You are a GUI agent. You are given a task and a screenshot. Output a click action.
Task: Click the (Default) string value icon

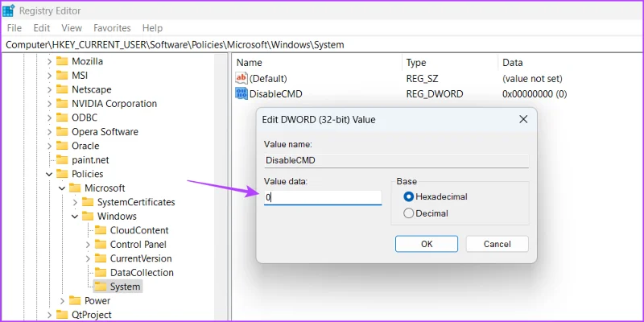[x=241, y=78]
